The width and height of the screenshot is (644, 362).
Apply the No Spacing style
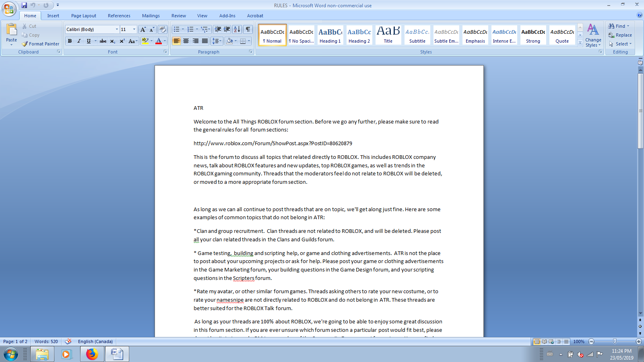pos(301,35)
